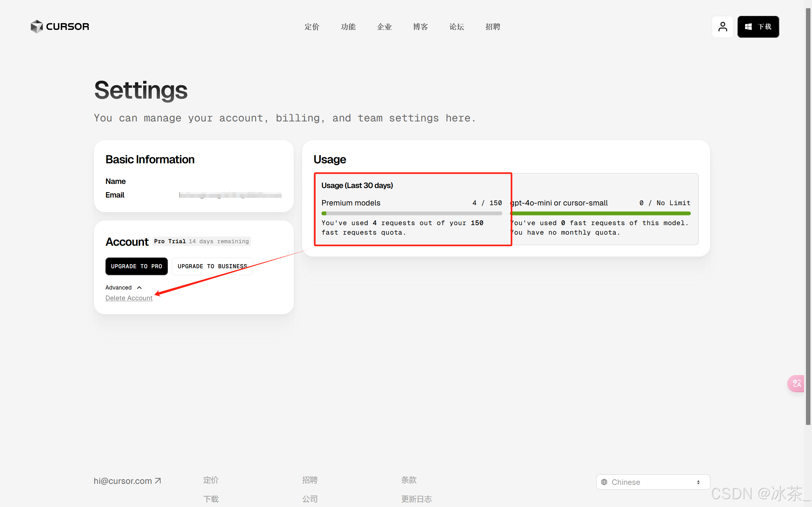This screenshot has width=812, height=507.
Task: Click the language selector up-down arrows
Action: tap(698, 482)
